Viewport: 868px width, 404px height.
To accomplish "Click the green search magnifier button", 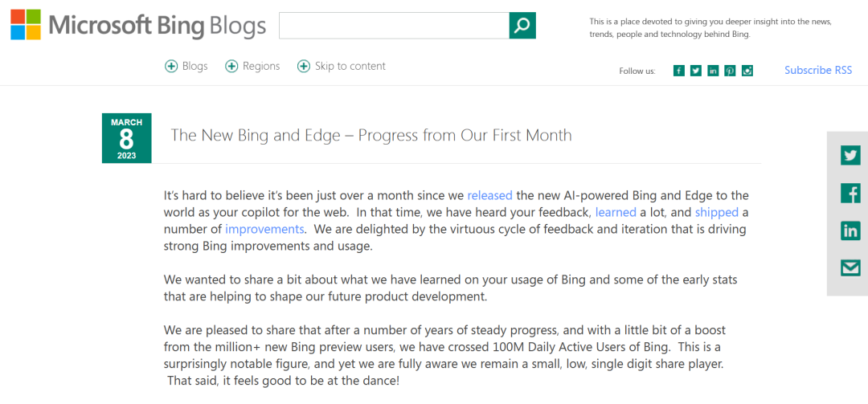I will point(522,26).
